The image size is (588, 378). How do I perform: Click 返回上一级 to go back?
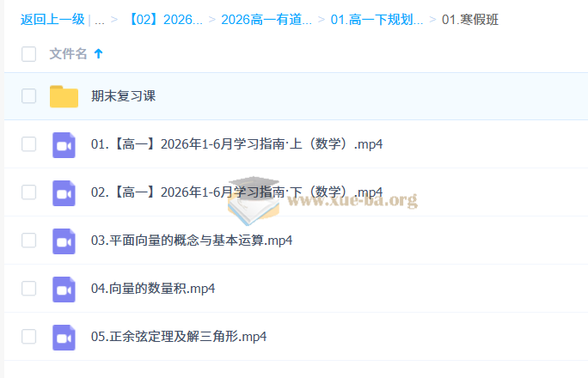click(x=52, y=20)
